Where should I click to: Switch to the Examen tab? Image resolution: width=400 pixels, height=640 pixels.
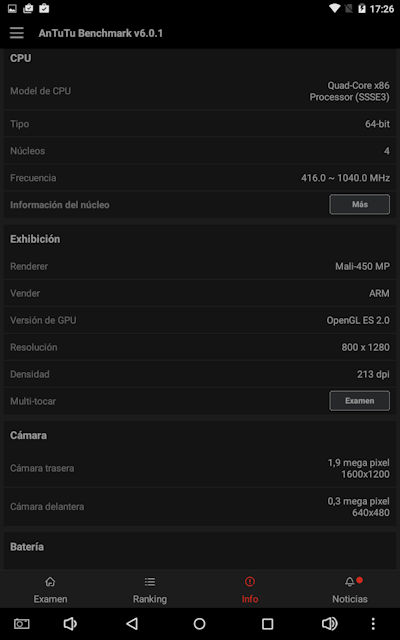[x=50, y=590]
